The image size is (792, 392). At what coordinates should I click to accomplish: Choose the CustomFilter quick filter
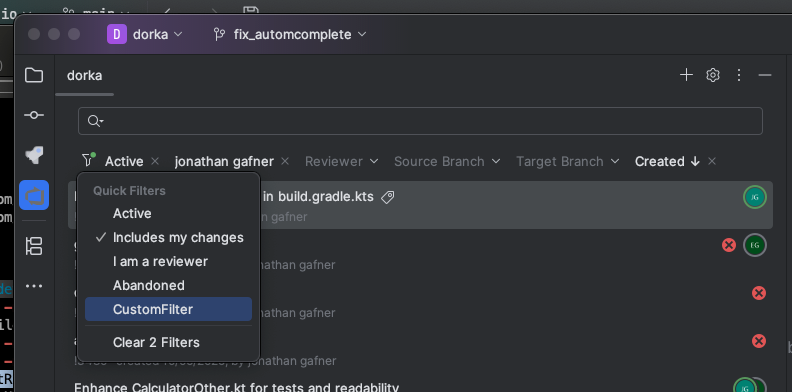point(168,309)
